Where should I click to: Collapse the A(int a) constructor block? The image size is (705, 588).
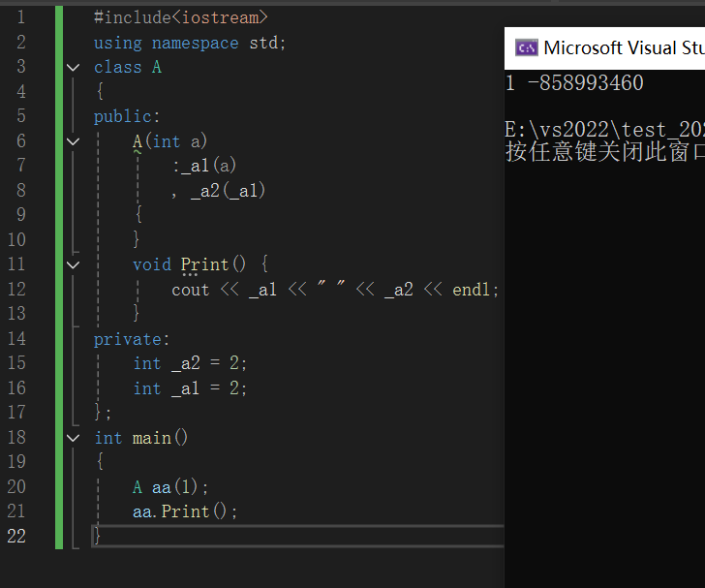tap(73, 141)
